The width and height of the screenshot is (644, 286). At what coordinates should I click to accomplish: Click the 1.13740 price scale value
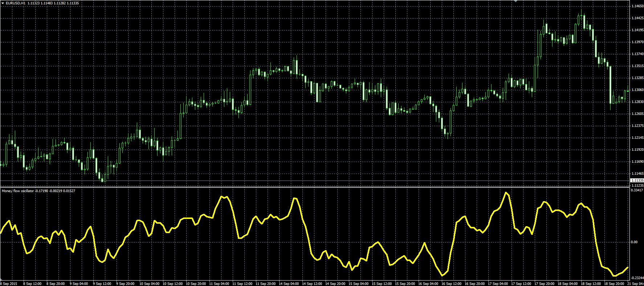[x=638, y=54]
